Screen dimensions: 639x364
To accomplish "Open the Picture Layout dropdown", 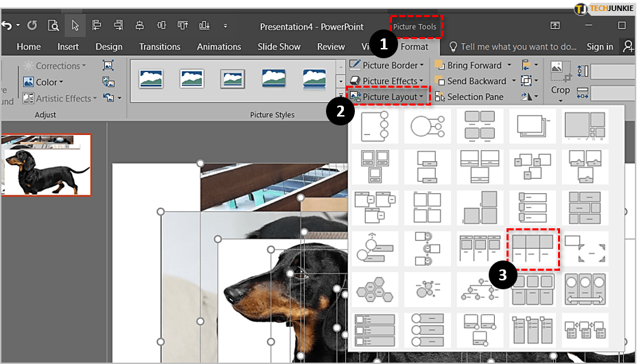I will [389, 97].
